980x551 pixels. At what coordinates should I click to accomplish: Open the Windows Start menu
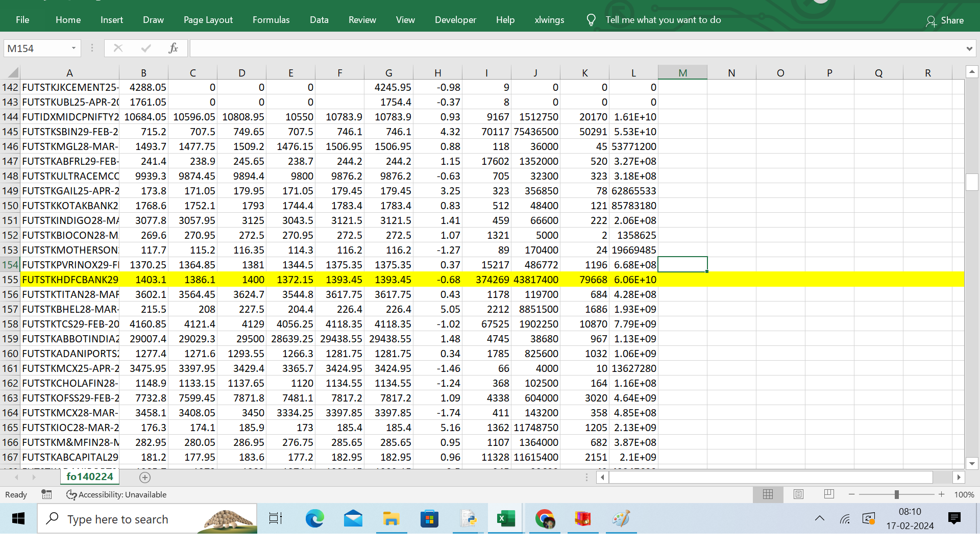[18, 519]
